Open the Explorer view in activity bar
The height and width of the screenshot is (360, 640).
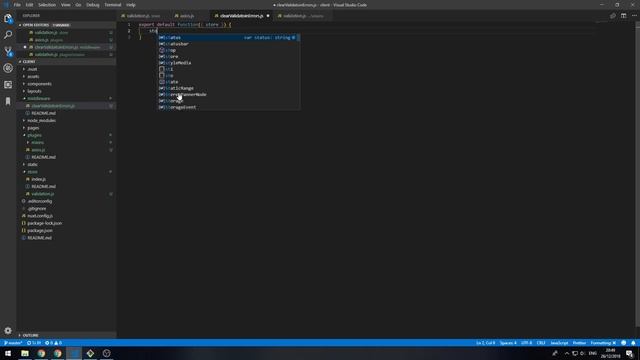click(8, 18)
